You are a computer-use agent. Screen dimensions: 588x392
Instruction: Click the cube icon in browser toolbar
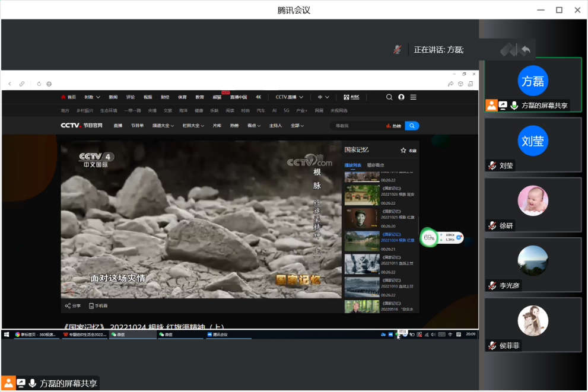tap(460, 84)
